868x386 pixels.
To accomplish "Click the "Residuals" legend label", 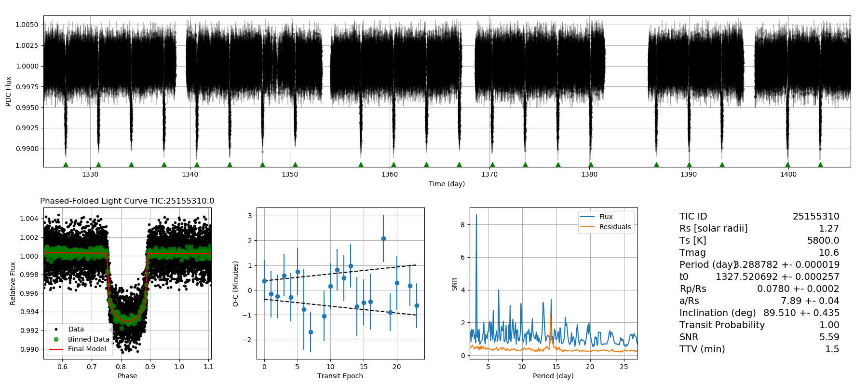I will pyautogui.click(x=615, y=227).
